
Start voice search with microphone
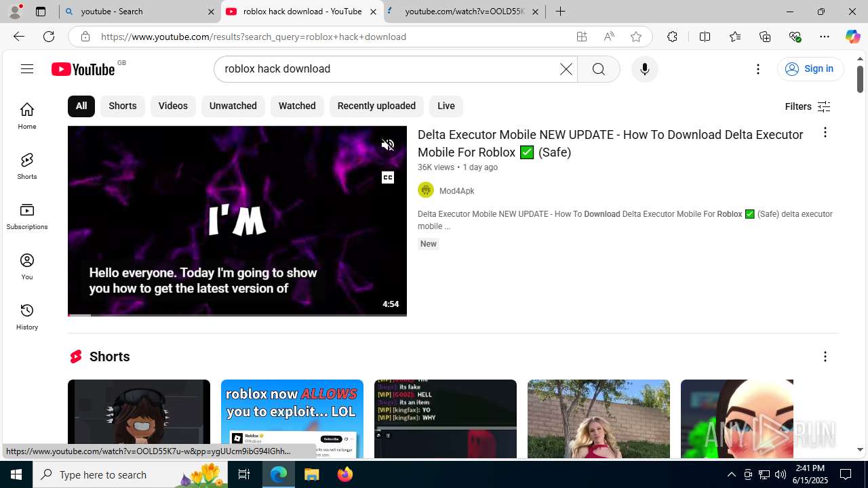point(644,69)
